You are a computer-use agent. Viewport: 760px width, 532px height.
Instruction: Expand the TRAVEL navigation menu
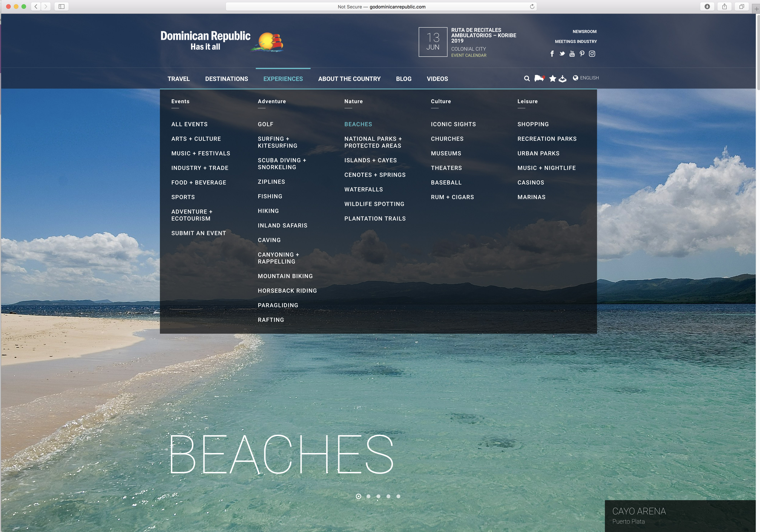point(178,79)
